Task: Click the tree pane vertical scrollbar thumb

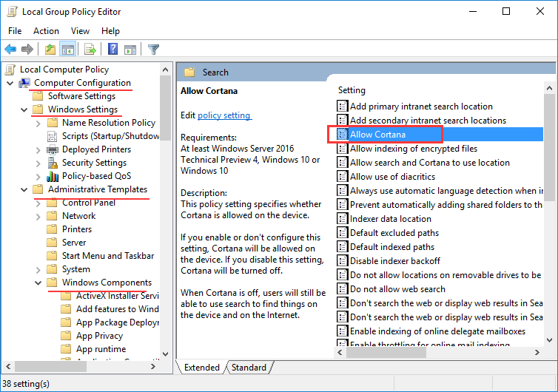Action: click(x=165, y=107)
